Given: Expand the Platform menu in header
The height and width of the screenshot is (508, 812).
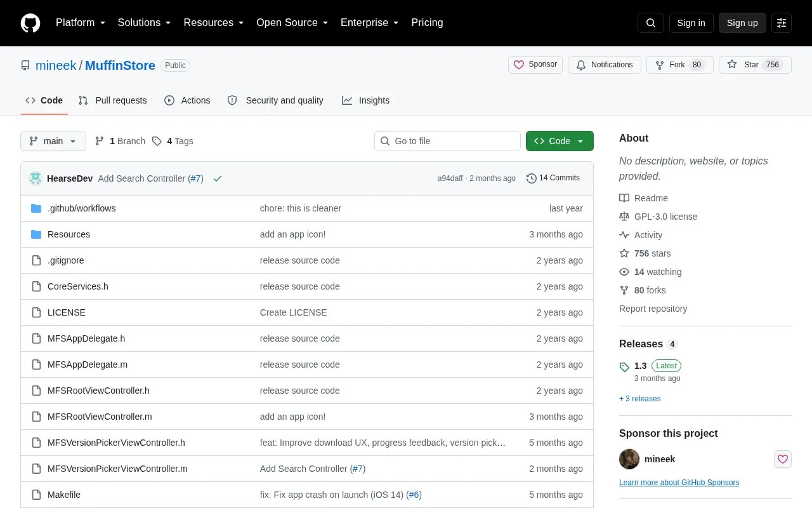Looking at the screenshot, I should [81, 23].
